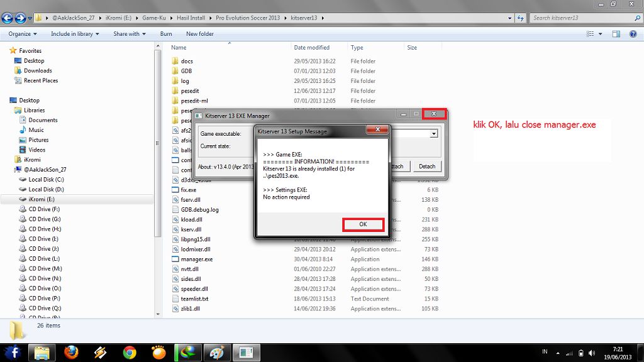Click Pro Evolution Soccer 2013 in address bar
The width and height of the screenshot is (644, 362).
248,18
